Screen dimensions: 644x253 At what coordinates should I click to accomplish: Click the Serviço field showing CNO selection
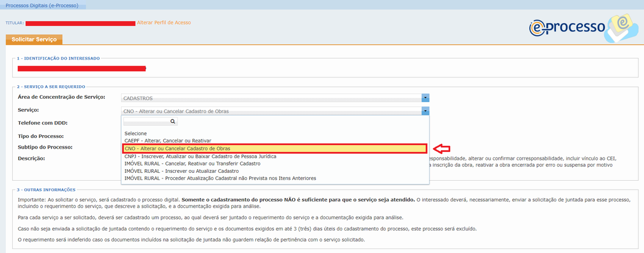(272, 111)
